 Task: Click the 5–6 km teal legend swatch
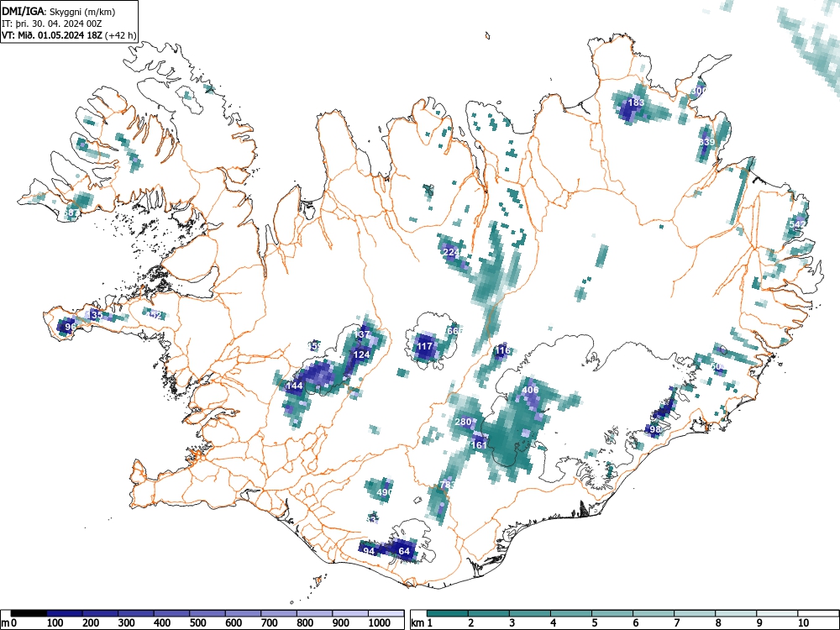[612, 613]
